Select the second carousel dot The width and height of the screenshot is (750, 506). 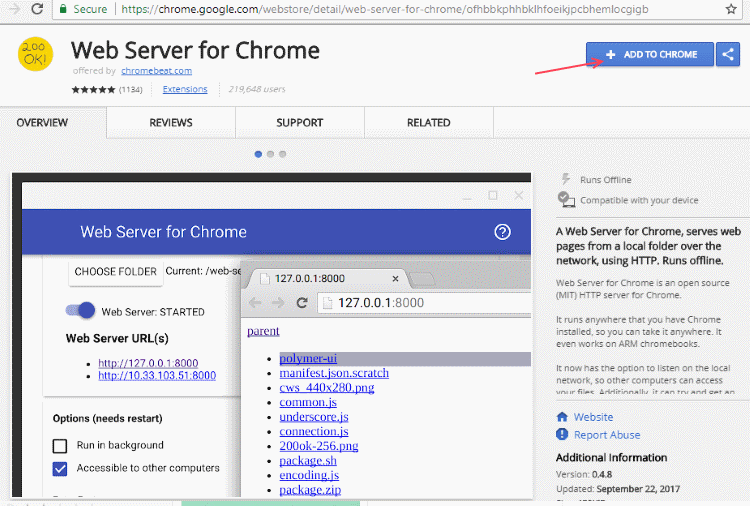click(x=270, y=154)
